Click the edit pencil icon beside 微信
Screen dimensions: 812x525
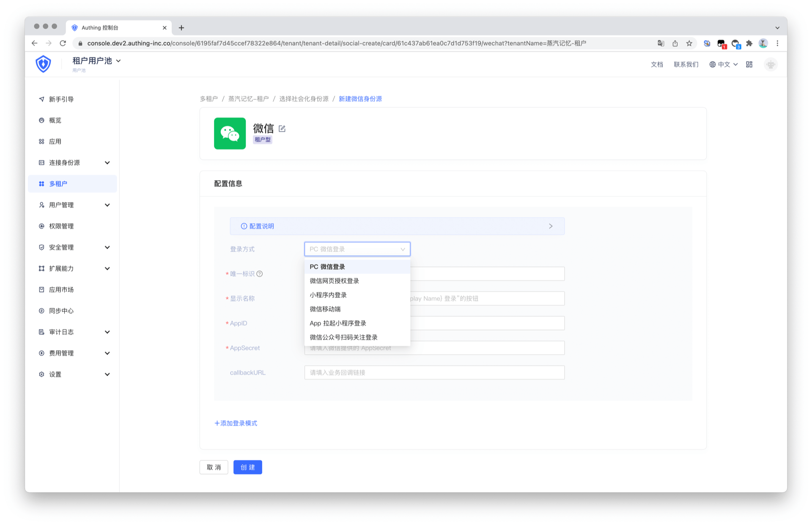point(282,129)
